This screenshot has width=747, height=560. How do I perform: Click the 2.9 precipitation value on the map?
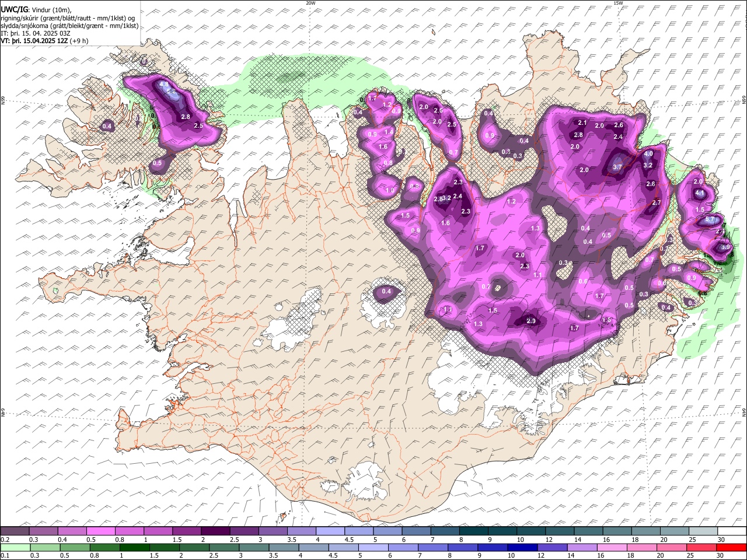coord(531,321)
